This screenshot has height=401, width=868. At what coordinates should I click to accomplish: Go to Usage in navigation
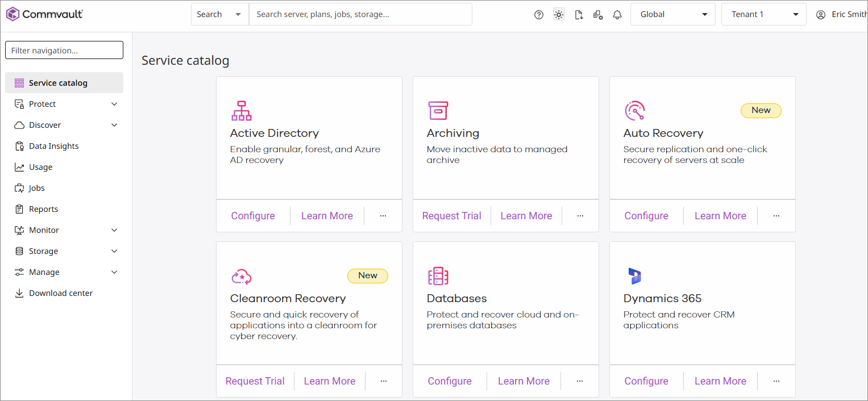(64, 167)
